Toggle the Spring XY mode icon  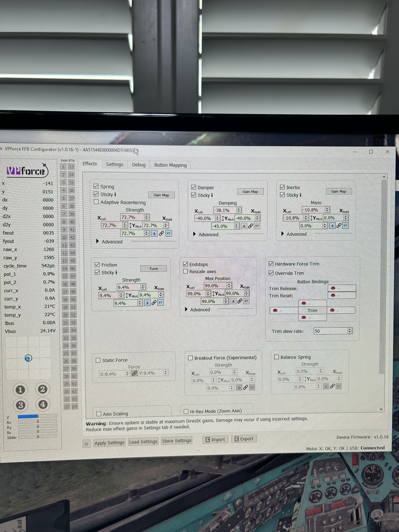click(x=169, y=233)
